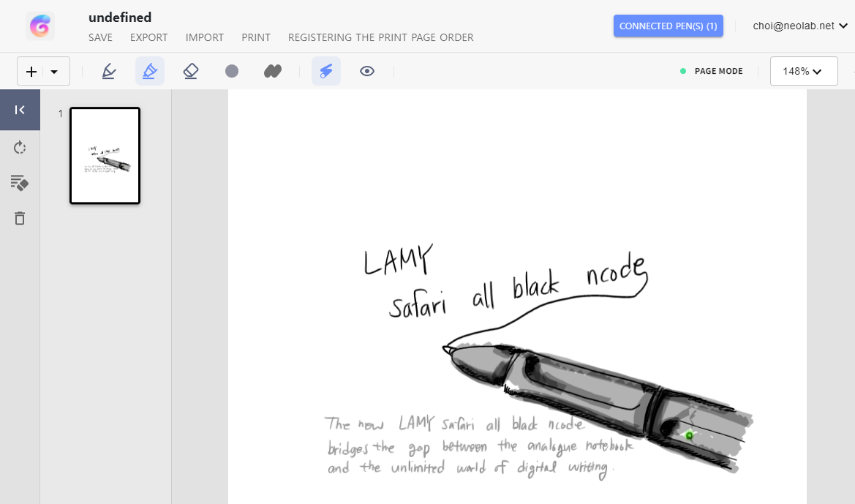This screenshot has height=504, width=855.
Task: Click the plus add page button
Action: click(31, 72)
